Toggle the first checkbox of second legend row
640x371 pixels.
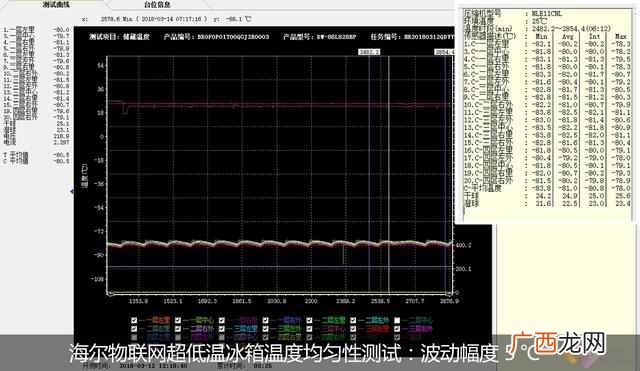click(134, 329)
